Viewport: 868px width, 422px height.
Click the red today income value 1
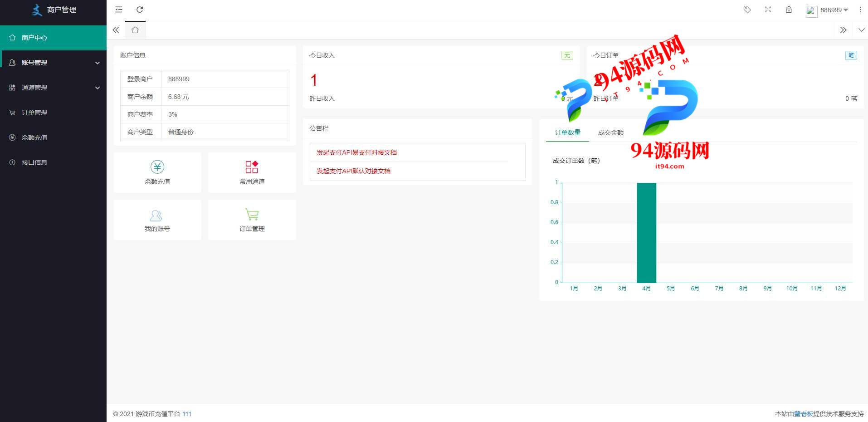314,80
